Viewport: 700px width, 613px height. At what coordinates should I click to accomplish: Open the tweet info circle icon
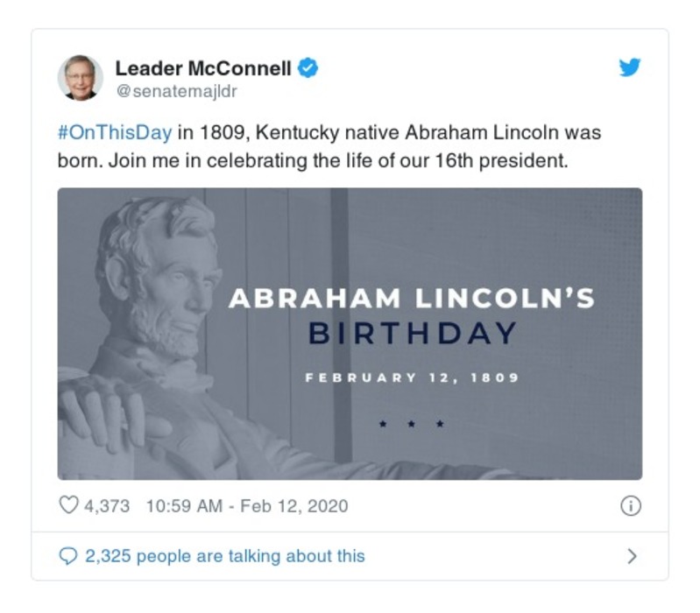[x=631, y=505]
